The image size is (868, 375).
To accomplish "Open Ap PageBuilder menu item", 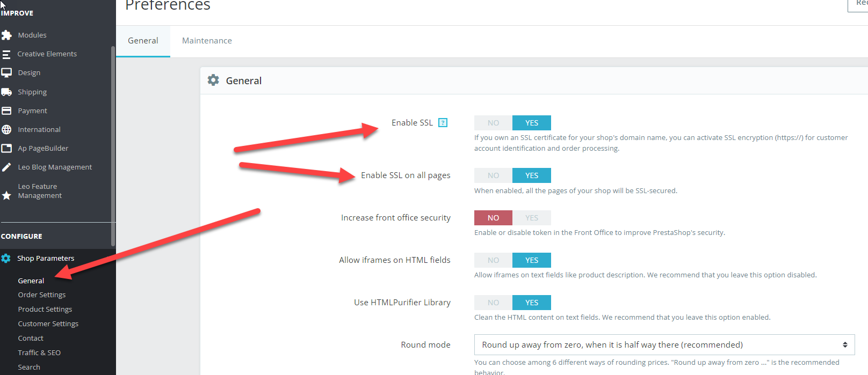I will point(43,148).
